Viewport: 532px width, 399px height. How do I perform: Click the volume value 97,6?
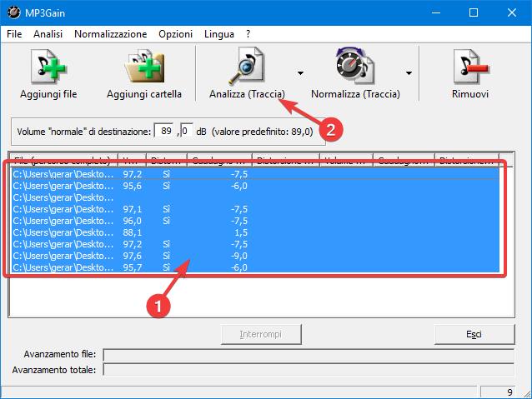click(x=133, y=256)
